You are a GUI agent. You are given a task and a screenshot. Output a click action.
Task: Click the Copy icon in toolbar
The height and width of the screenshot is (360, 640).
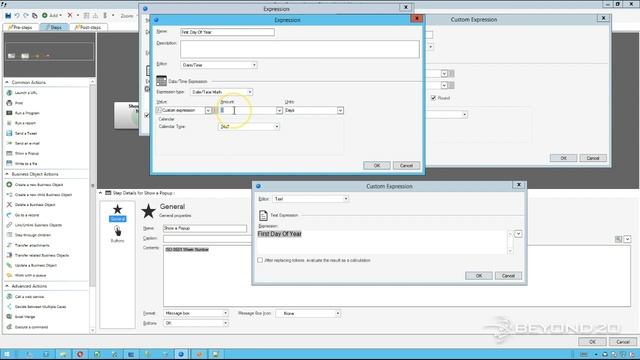click(35, 16)
